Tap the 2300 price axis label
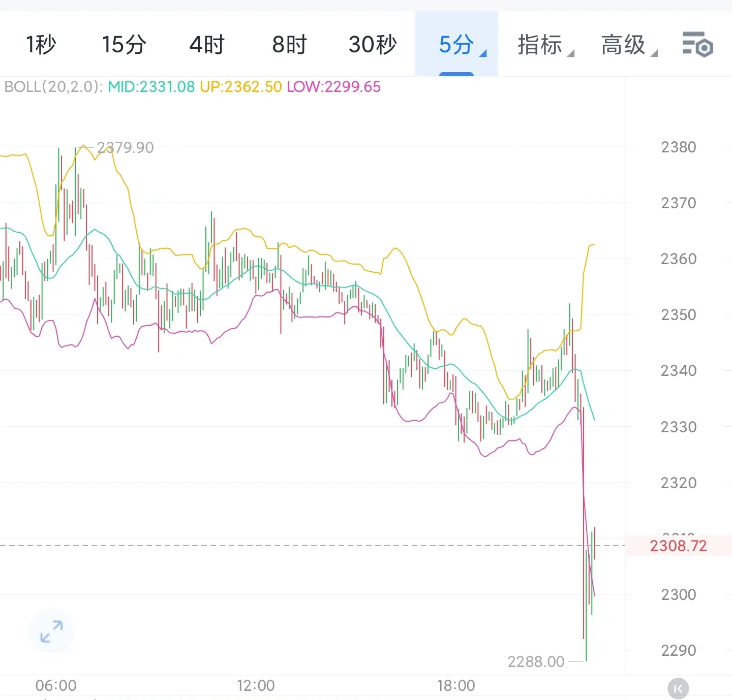Viewport: 732px width, 700px height. (678, 594)
